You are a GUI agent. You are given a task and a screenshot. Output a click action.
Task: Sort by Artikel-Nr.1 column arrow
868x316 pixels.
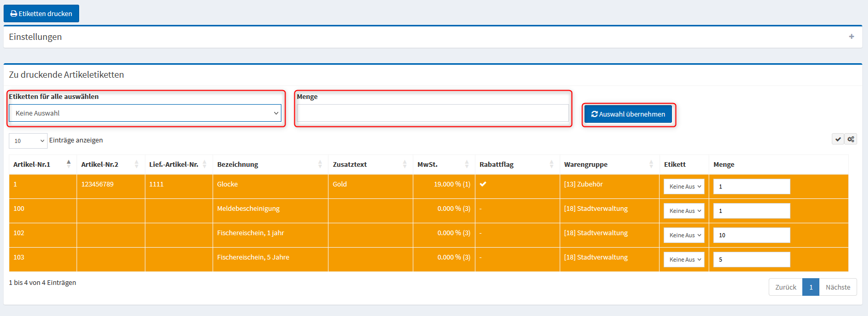(69, 164)
